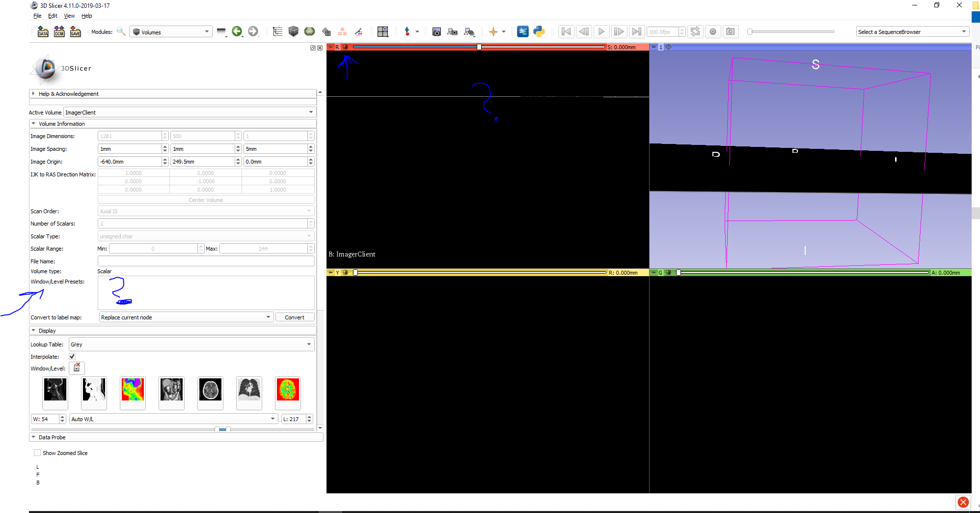Select the CT brain window/level preset thumbnail
Screen dimensions: 980x513
(210, 393)
